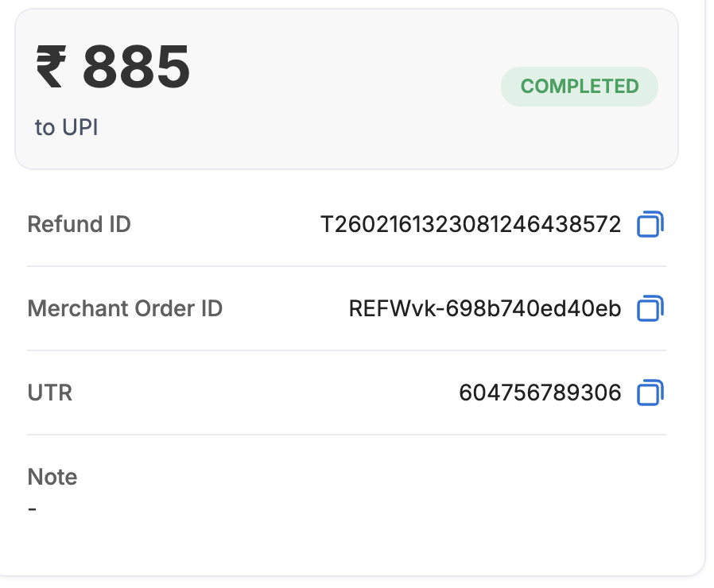
Task: Click the Refund ID label
Action: click(79, 225)
